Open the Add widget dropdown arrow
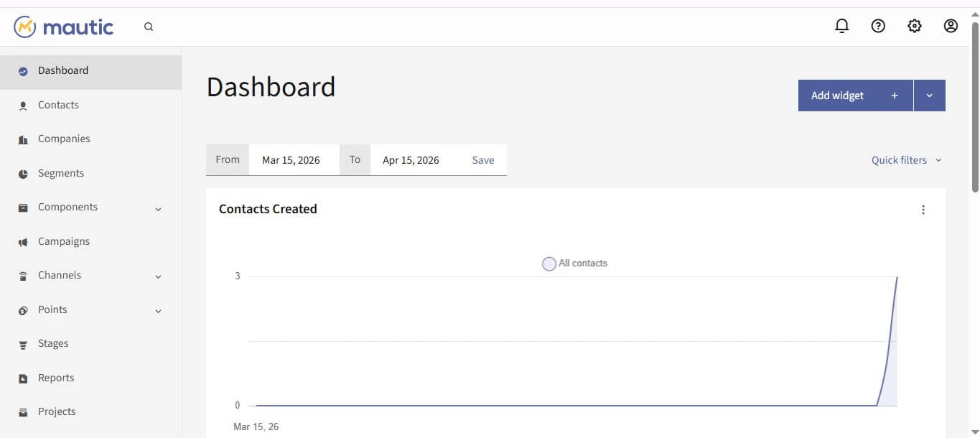980x438 pixels. pos(930,95)
